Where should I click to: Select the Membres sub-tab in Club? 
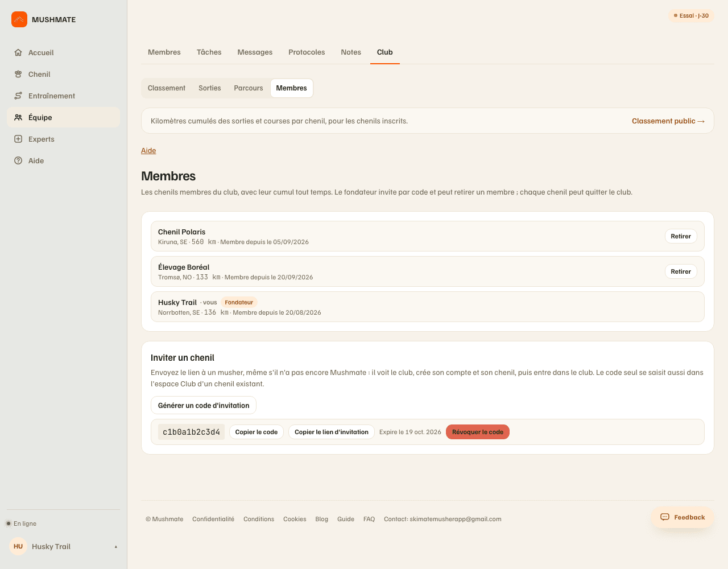(x=292, y=88)
